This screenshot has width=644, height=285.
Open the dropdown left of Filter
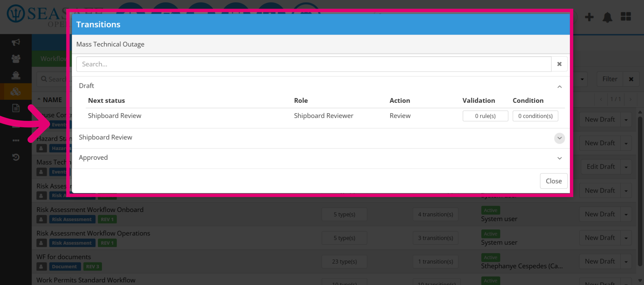(x=582, y=79)
